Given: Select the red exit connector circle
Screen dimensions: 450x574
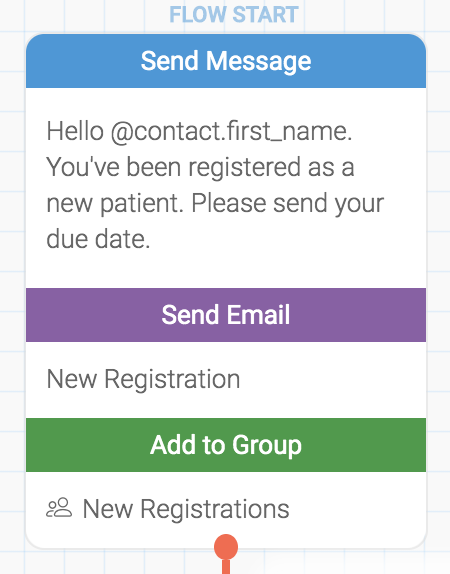Looking at the screenshot, I should [x=226, y=547].
